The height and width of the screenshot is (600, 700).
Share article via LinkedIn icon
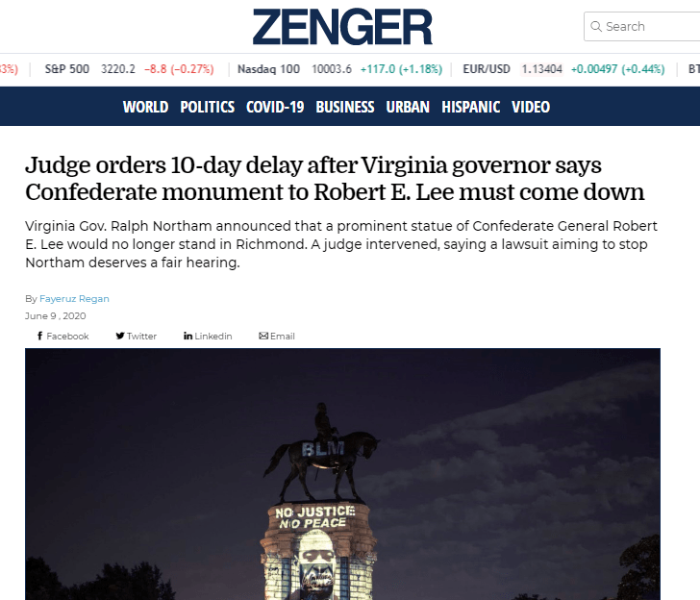tap(187, 336)
